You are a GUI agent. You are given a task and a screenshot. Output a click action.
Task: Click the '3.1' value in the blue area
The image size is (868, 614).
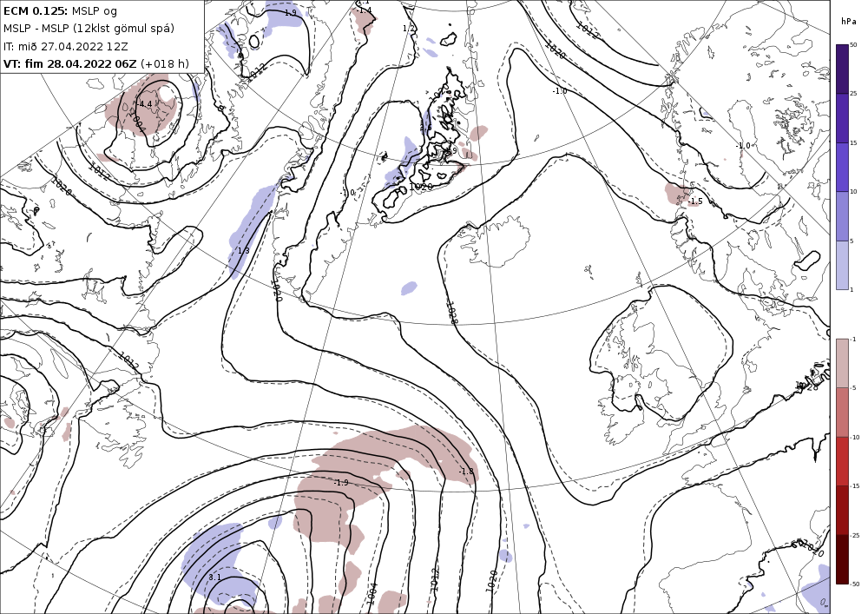pyautogui.click(x=214, y=578)
